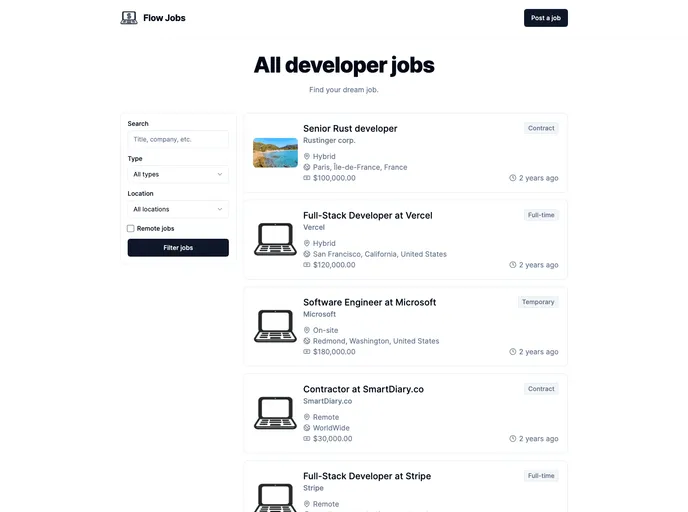The image size is (688, 512).
Task: Click the Remote pin icon on the Stripe job
Action: pyautogui.click(x=307, y=504)
